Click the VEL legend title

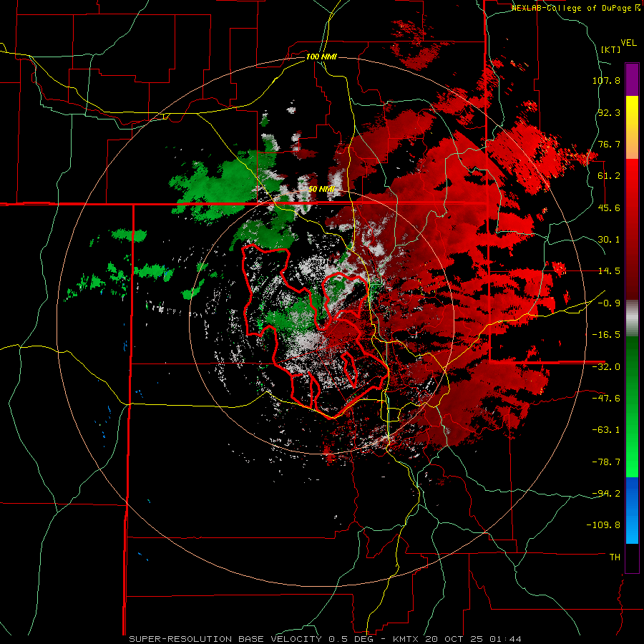(x=628, y=43)
